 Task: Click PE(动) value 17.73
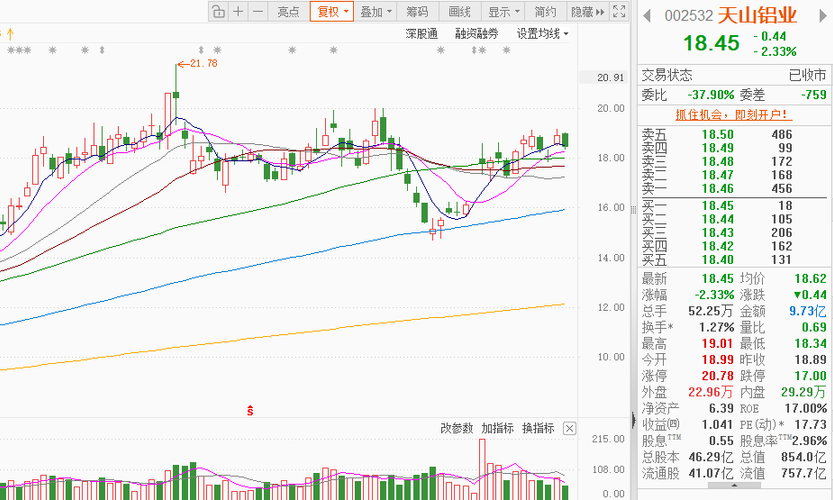click(x=811, y=425)
